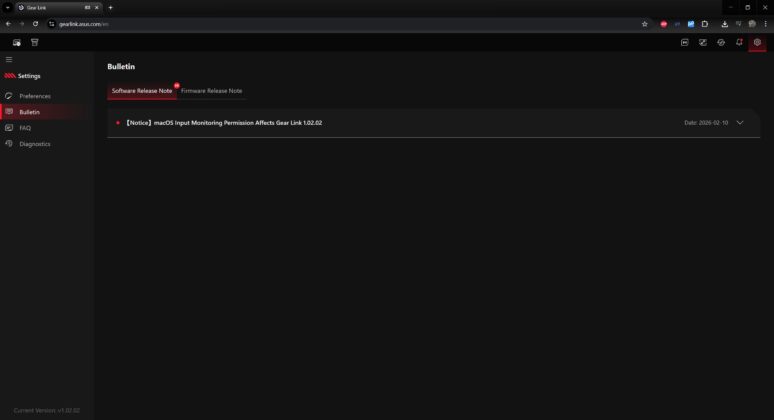Screen dimensions: 774x420
Task: Click the blue extension icon in browser toolbar
Action: [x=691, y=24]
